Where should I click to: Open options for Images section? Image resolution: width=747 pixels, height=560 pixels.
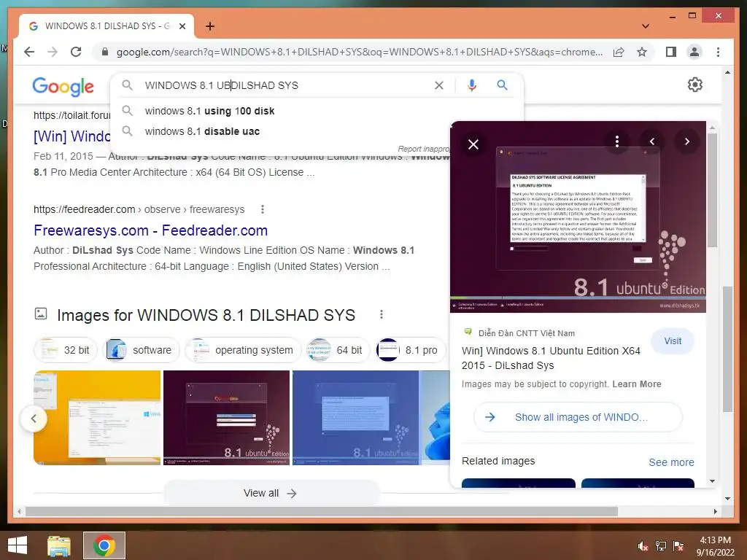(x=381, y=315)
